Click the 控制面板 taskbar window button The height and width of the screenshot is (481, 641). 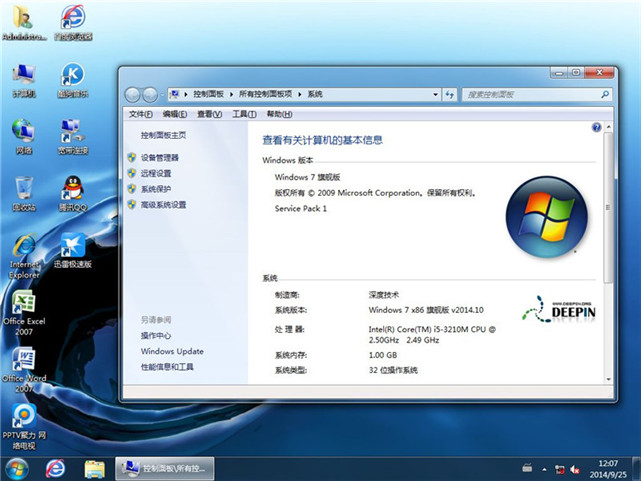(x=165, y=469)
